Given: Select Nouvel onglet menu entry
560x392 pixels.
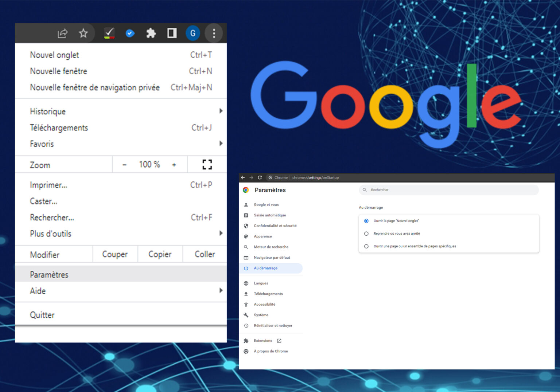Looking at the screenshot, I should (x=121, y=55).
